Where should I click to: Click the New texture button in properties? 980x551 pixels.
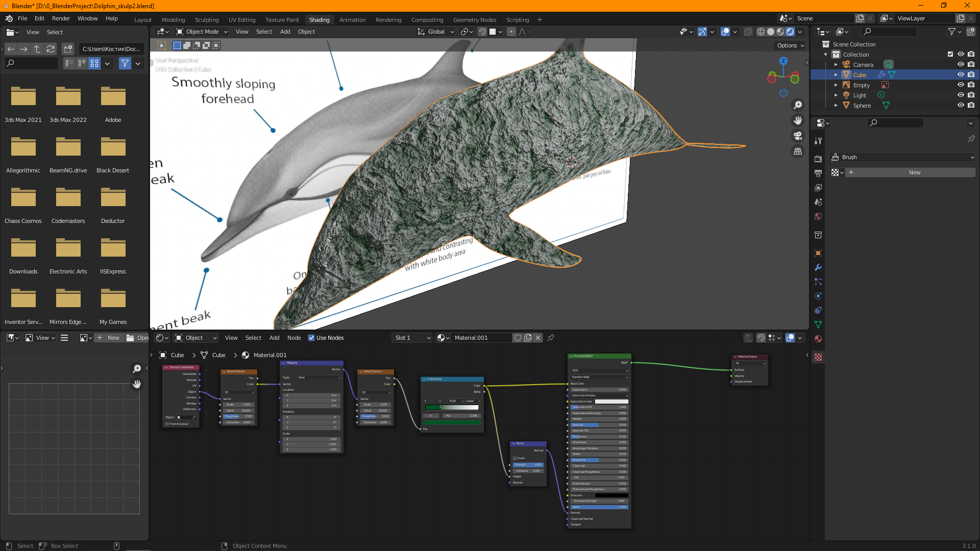coord(914,172)
